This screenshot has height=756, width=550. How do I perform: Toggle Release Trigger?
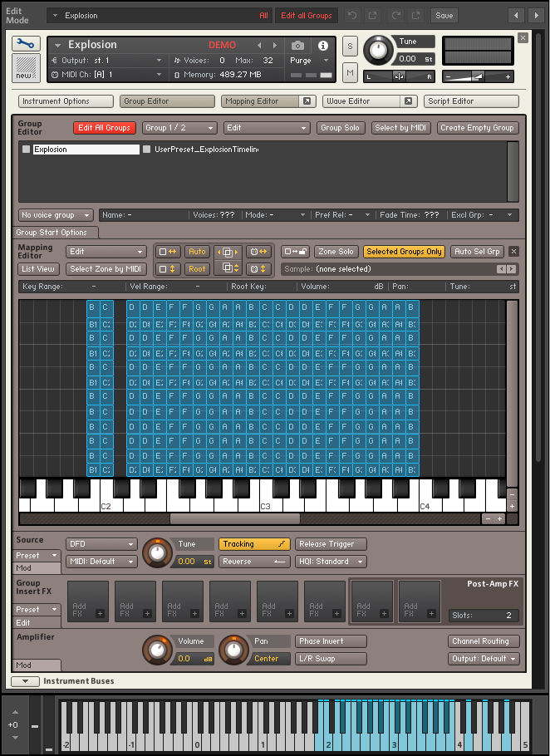tap(331, 544)
